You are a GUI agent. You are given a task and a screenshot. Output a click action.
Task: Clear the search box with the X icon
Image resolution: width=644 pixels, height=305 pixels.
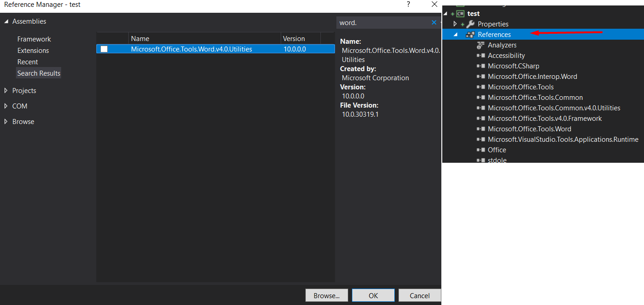pos(434,22)
